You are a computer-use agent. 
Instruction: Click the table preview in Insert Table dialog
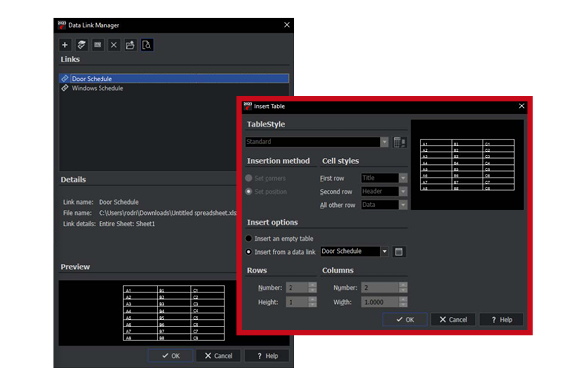click(x=467, y=165)
